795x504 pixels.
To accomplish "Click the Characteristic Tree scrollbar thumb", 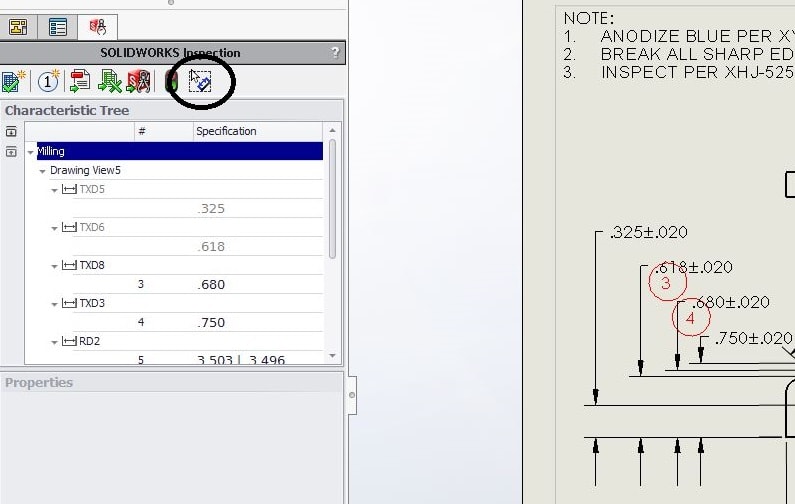I will [333, 199].
